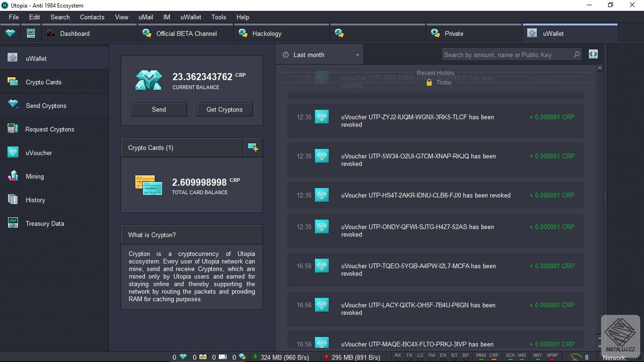Click the What is Crypton? heading

pos(192,235)
